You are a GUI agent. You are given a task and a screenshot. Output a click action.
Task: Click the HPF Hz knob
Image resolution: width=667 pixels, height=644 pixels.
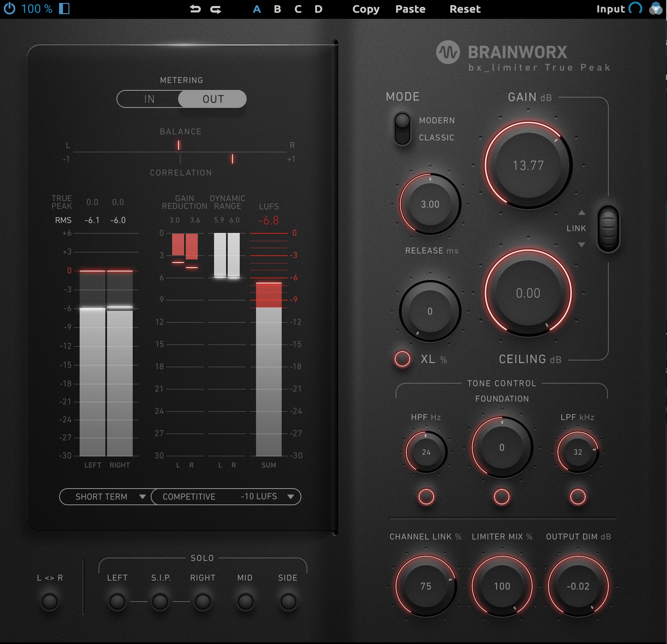click(426, 452)
